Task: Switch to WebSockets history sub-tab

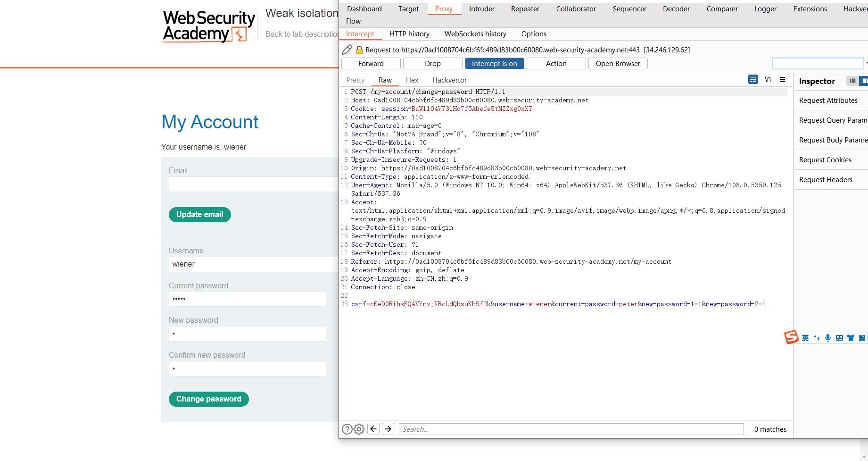Action: click(x=475, y=34)
